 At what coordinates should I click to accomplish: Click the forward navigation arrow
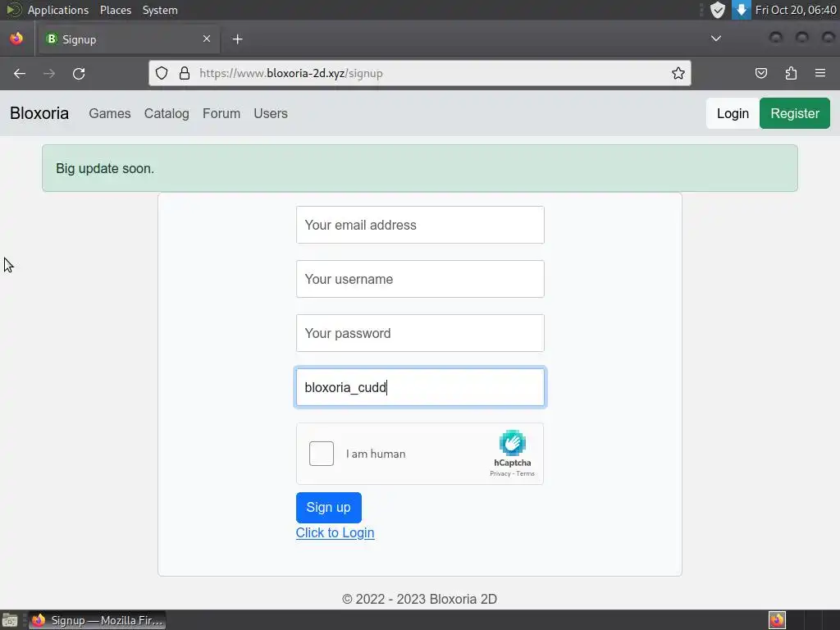coord(49,73)
